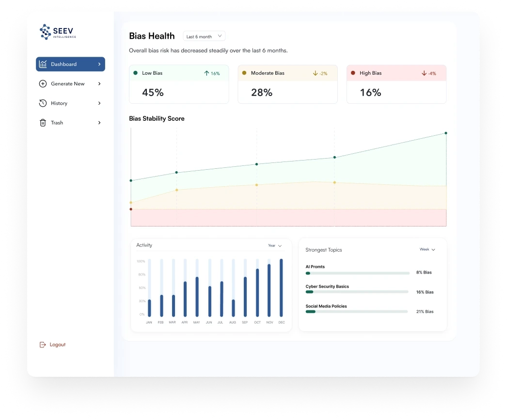Open the Last 6 month dropdown
The width and height of the screenshot is (507, 420).
pos(204,36)
